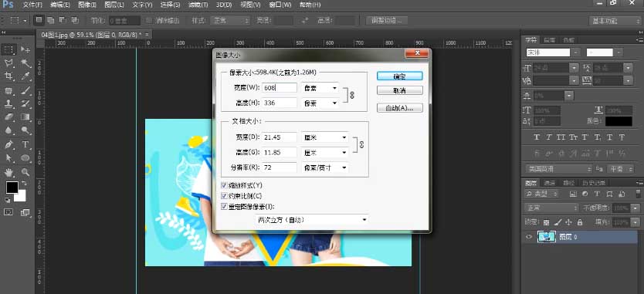Select the Move tool
The image size is (644, 294).
pyautogui.click(x=25, y=50)
